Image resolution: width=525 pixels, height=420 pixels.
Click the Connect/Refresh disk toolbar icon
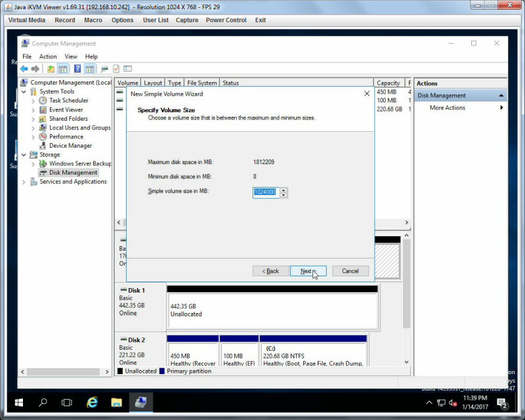click(x=104, y=69)
